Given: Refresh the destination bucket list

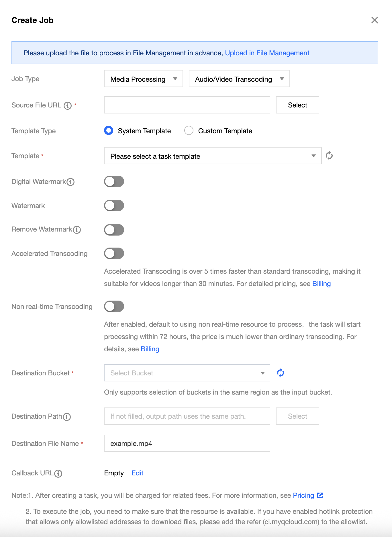Looking at the screenshot, I should click(x=281, y=373).
